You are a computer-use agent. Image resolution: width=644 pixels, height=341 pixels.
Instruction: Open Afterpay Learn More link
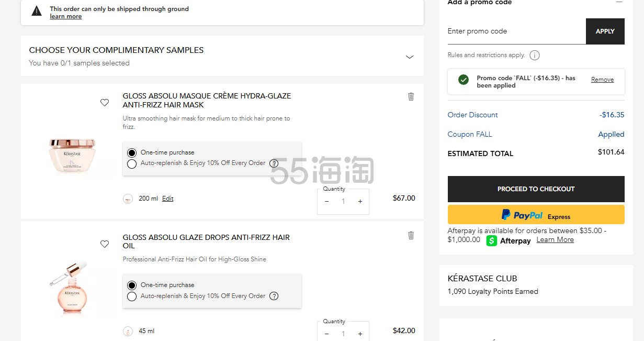pyautogui.click(x=555, y=240)
